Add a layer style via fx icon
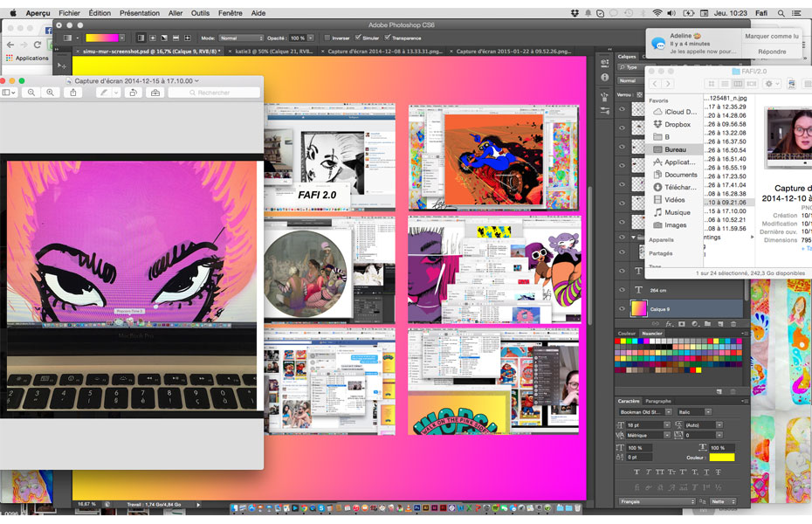This screenshot has width=812, height=524. pos(669,324)
